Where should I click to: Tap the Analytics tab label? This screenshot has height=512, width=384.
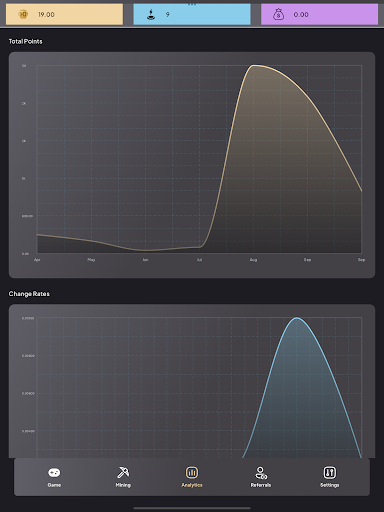(x=192, y=485)
